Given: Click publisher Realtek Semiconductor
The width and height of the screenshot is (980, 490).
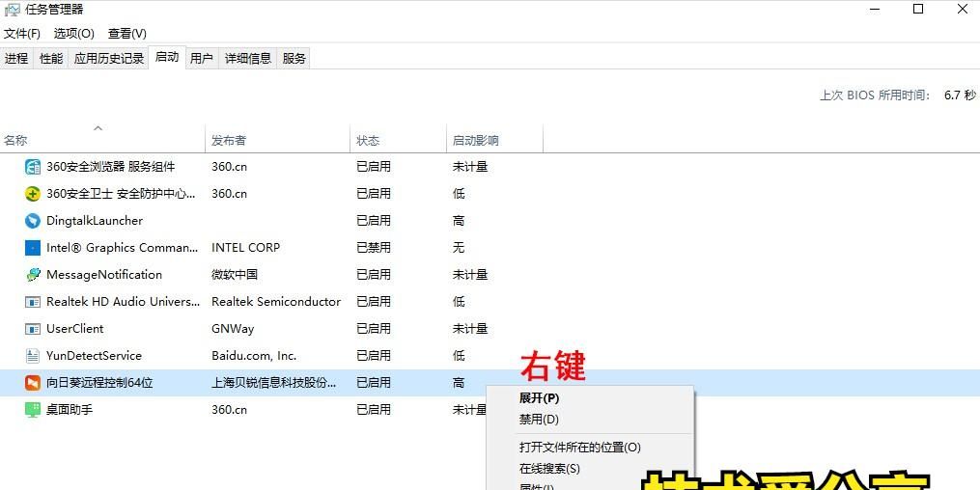Looking at the screenshot, I should [276, 302].
